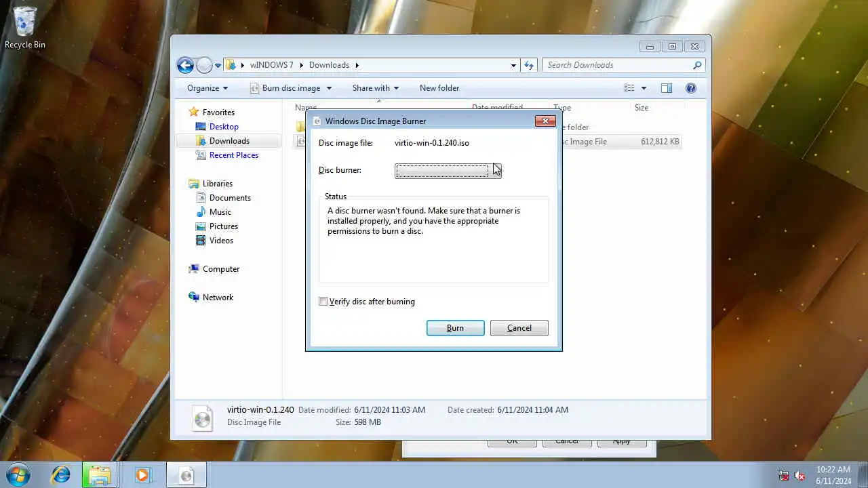
Task: Click the Date created value in details pane
Action: (x=532, y=410)
